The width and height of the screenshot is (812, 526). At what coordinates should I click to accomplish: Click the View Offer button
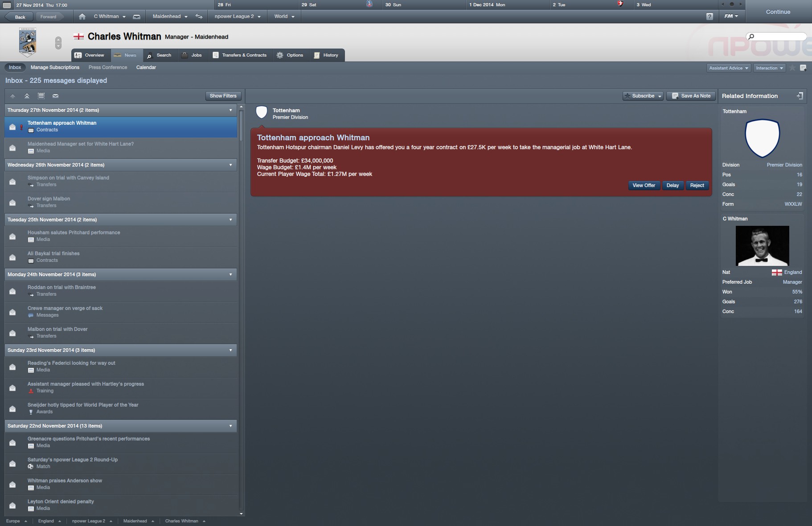tap(644, 185)
